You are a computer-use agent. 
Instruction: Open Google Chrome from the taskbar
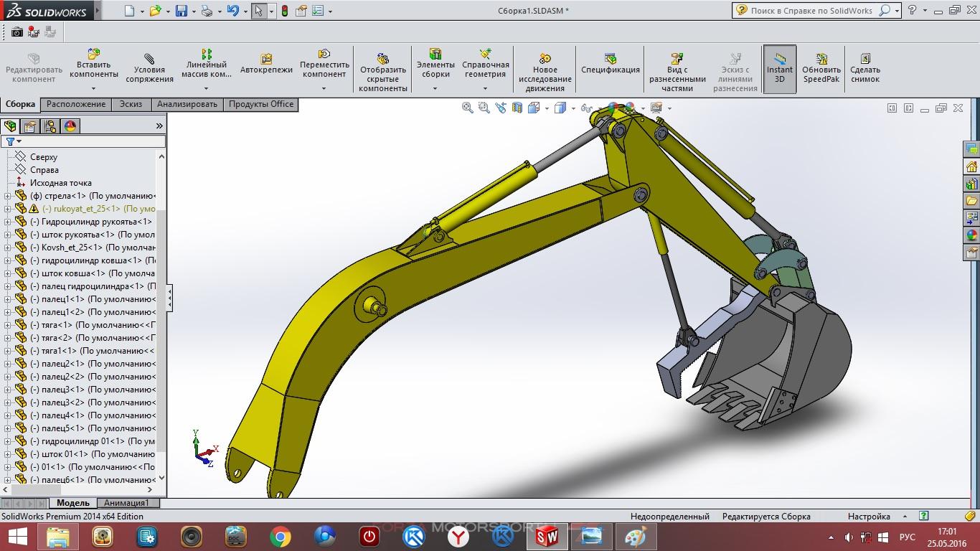click(280, 536)
